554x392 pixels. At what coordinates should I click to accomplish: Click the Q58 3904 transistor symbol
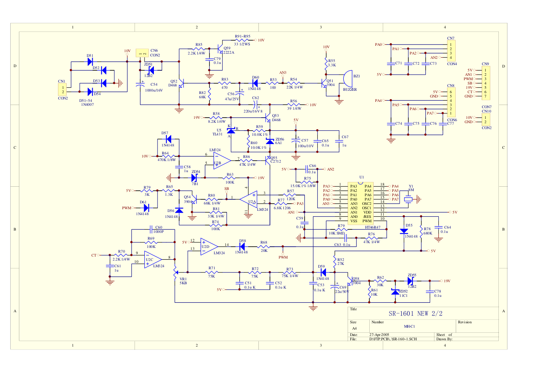(x=350, y=280)
